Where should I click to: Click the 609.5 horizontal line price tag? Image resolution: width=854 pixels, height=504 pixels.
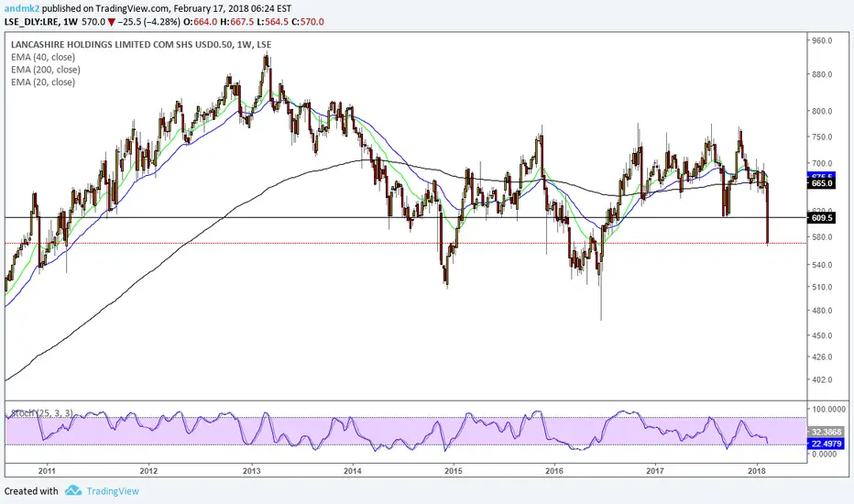click(821, 218)
